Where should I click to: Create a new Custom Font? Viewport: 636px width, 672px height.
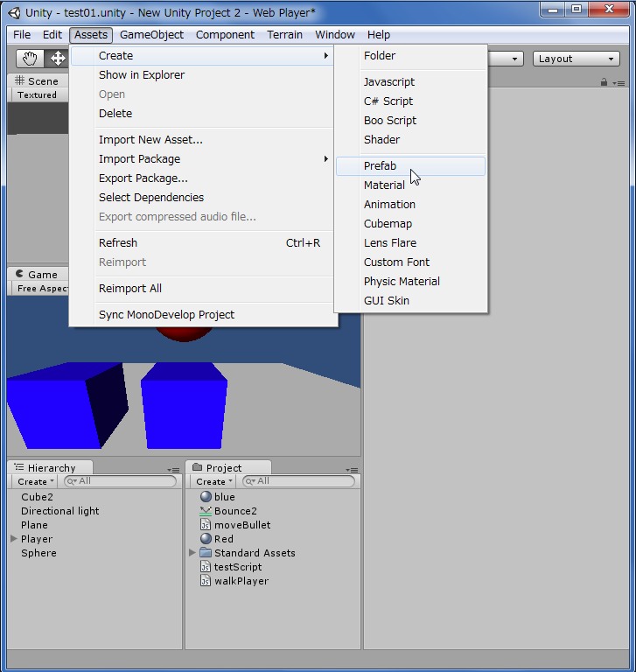tap(410, 262)
